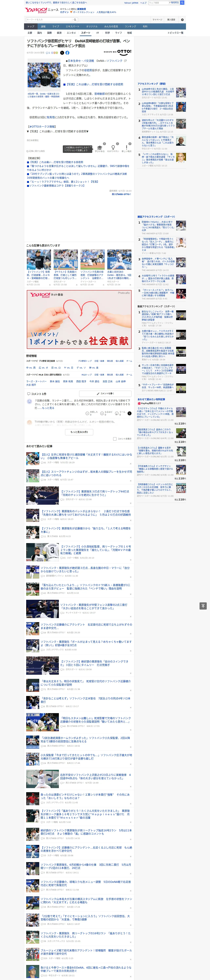Click the 鈴木 誠也 player link
Image resolution: width=210 pixels, height=980 pixels.
55,381
